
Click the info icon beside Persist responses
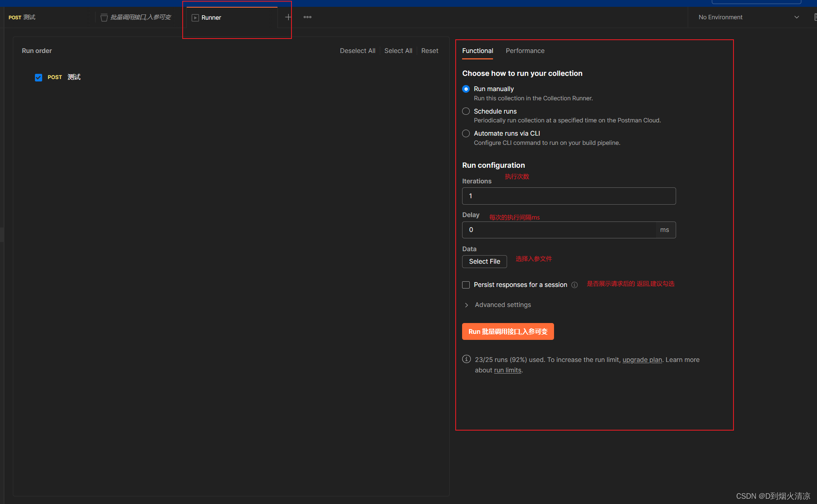tap(575, 285)
